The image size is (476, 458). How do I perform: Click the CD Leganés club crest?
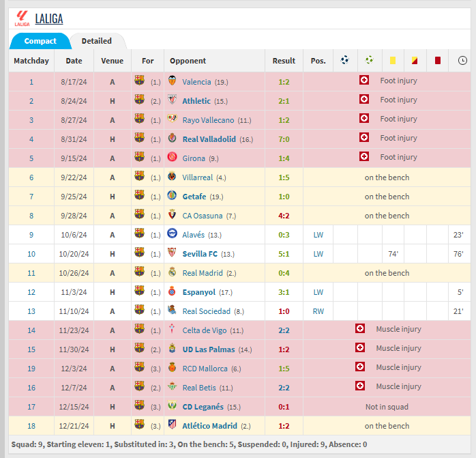(x=172, y=405)
